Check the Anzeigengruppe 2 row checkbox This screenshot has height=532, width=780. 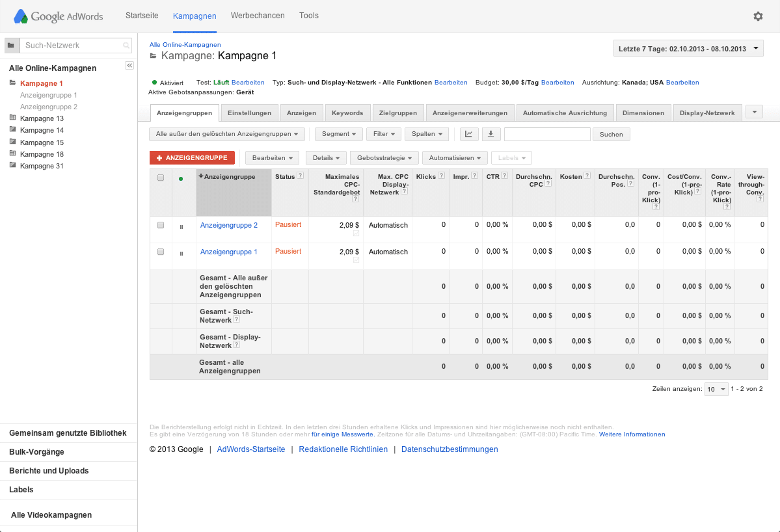[x=161, y=225]
